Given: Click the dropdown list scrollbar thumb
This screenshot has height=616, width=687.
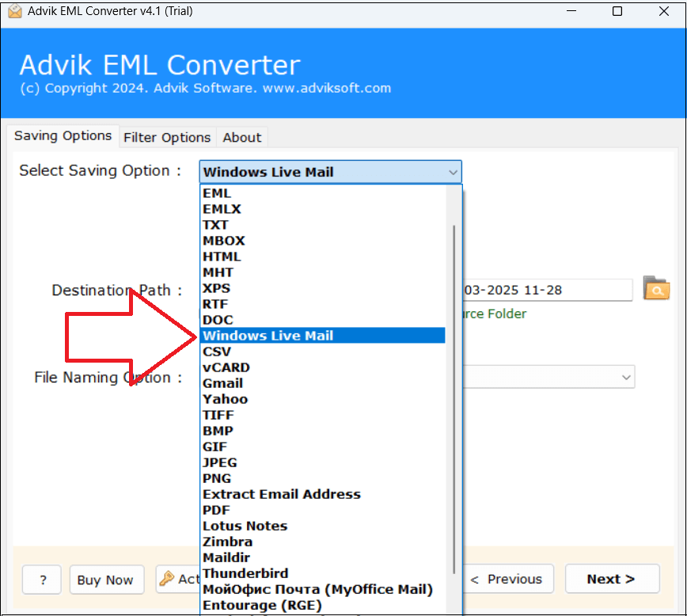Looking at the screenshot, I should (x=454, y=399).
